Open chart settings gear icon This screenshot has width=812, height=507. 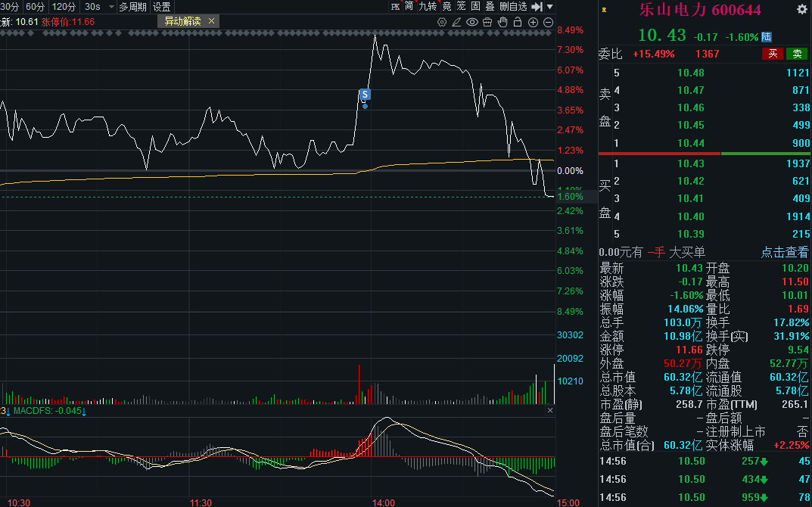tap(442, 22)
